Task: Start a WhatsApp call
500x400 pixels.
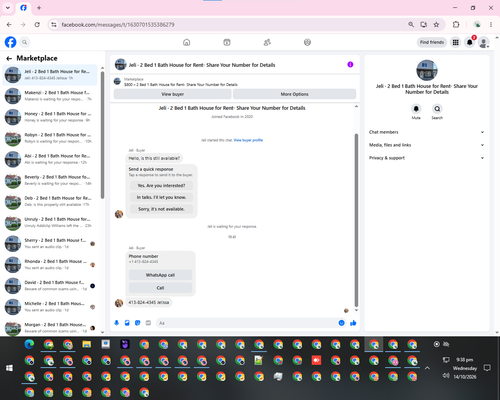Action: point(160,275)
